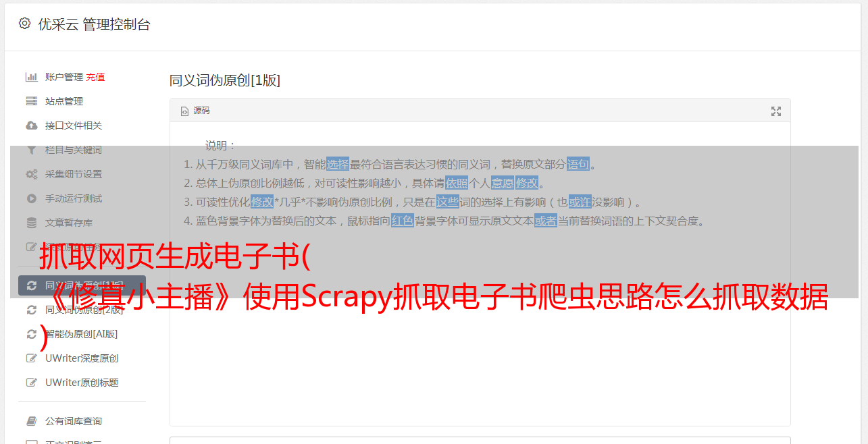The height and width of the screenshot is (444, 868).
Task: Click the red 充值 link
Action: pos(95,77)
